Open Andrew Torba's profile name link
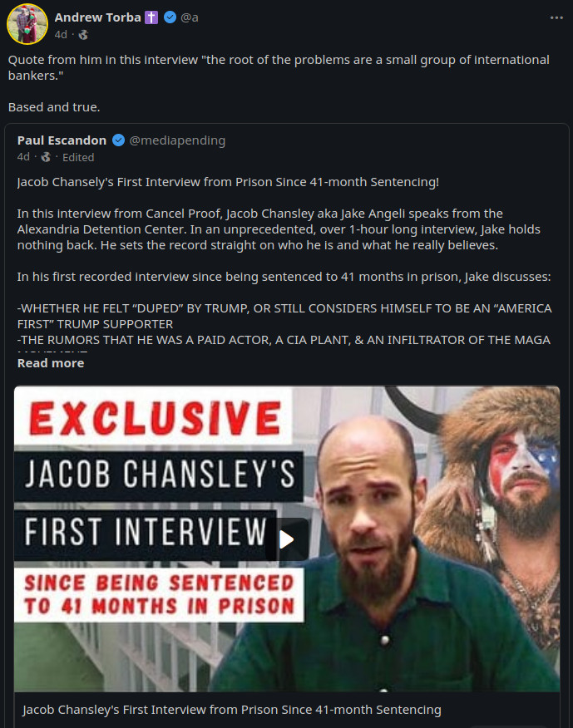The height and width of the screenshot is (728, 573). [x=97, y=17]
